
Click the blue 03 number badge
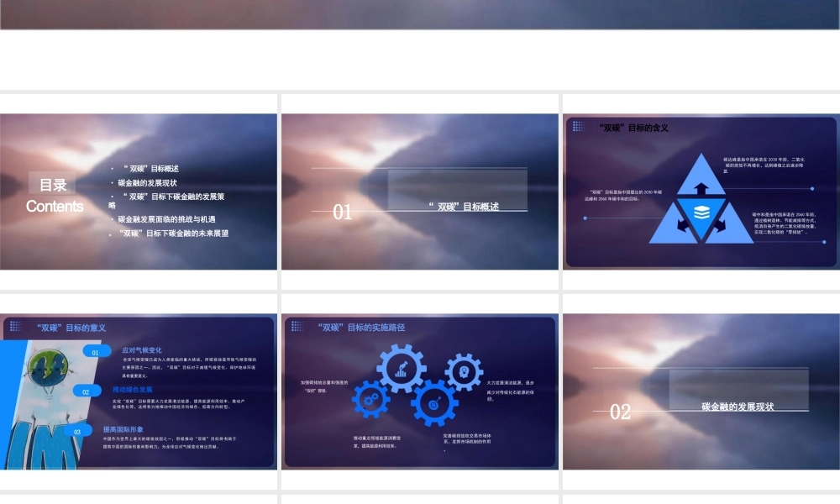(77, 432)
